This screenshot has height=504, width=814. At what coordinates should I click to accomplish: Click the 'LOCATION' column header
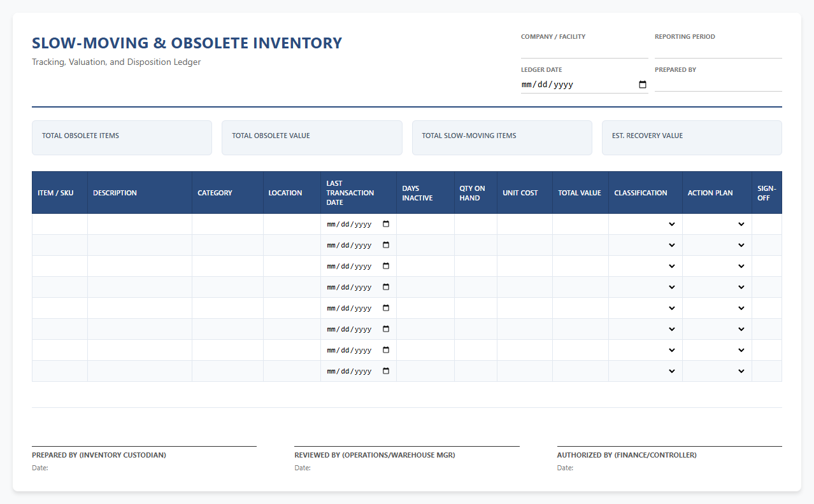click(x=292, y=193)
